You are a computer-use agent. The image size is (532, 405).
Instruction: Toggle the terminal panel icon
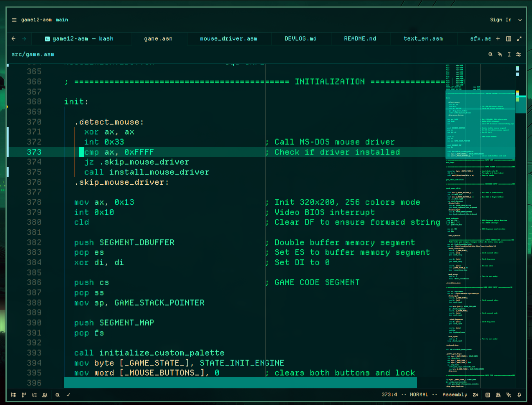click(x=488, y=395)
